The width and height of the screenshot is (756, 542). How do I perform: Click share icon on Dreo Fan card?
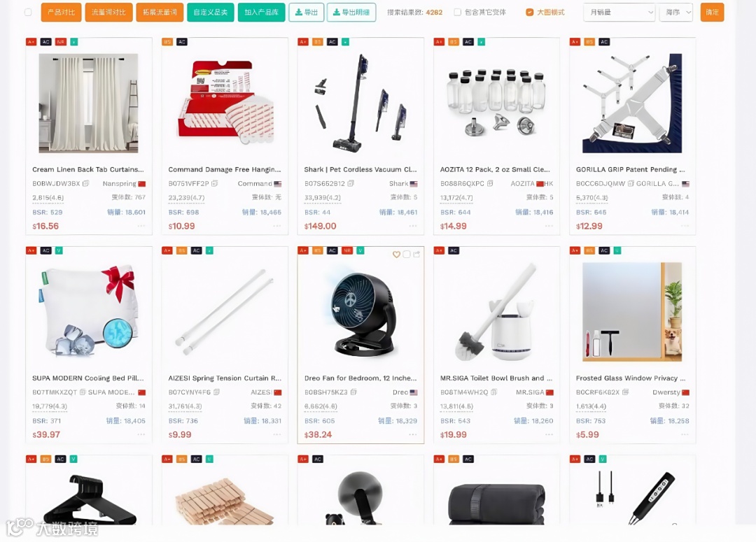(416, 255)
